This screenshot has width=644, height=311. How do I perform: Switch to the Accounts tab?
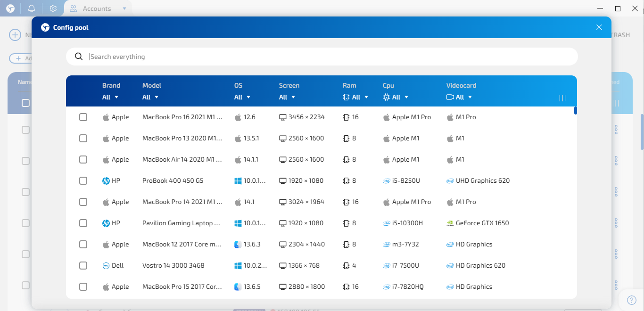click(98, 8)
